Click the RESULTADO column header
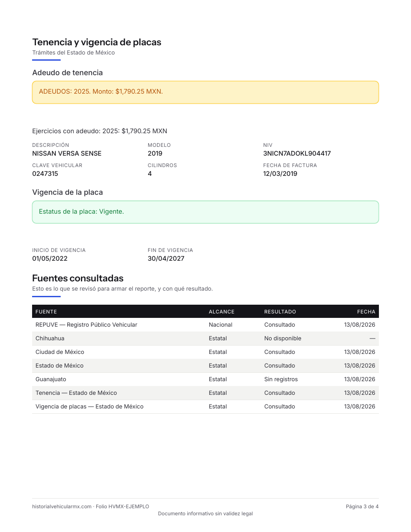This screenshot has height=532, width=411. [280, 312]
